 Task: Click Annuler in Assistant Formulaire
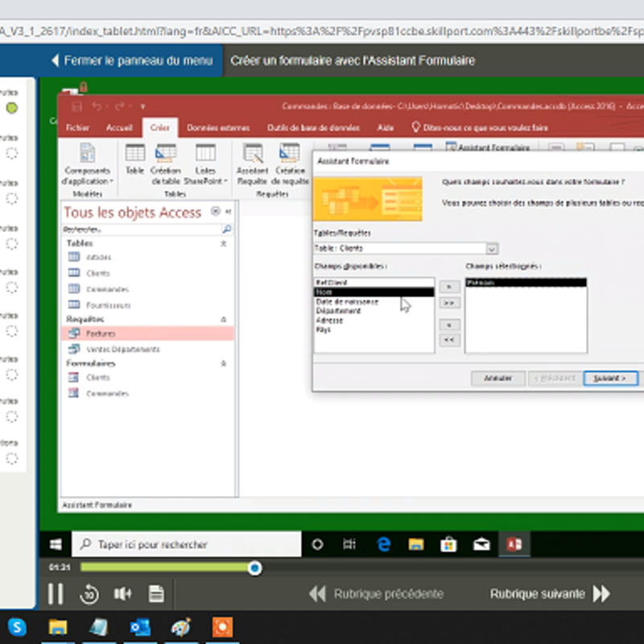click(497, 378)
